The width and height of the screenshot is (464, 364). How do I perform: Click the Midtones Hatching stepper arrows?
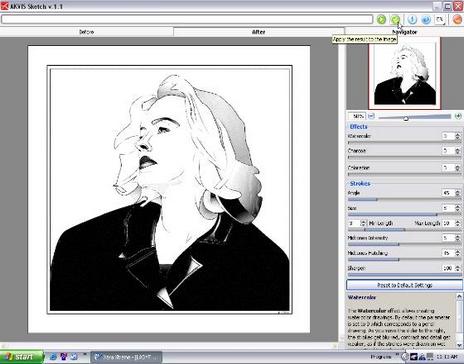point(458,253)
